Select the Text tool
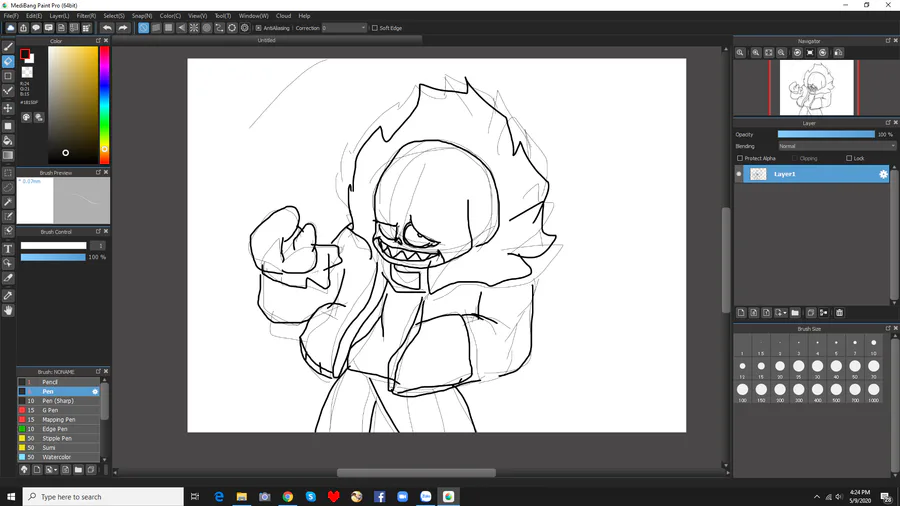 pos(8,249)
